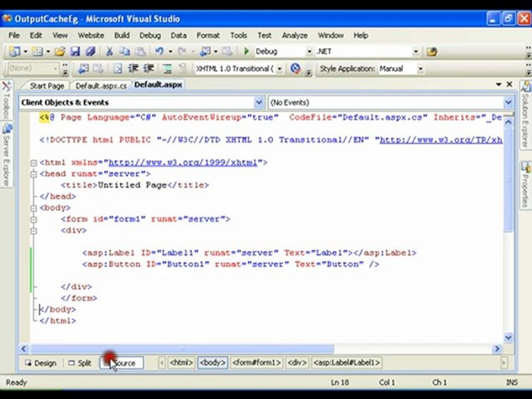The image size is (532, 399).
Task: Switch to the Start Page tab
Action: point(47,86)
